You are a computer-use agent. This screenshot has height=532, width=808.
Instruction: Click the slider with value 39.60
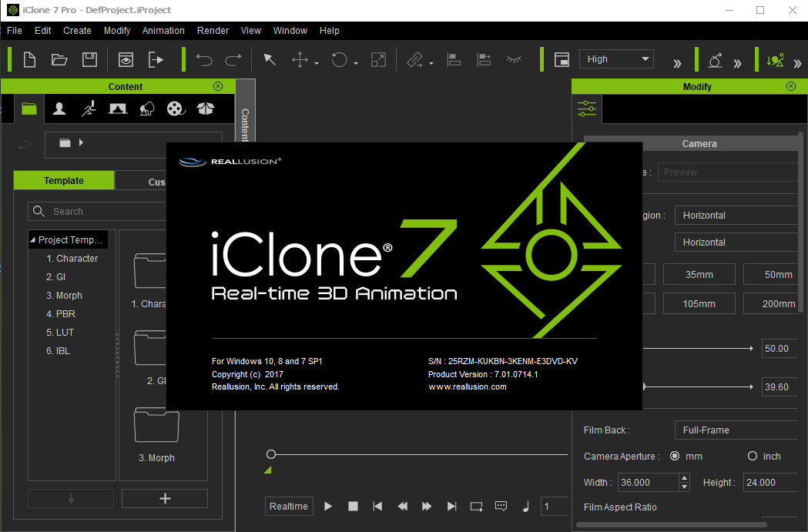pos(698,386)
